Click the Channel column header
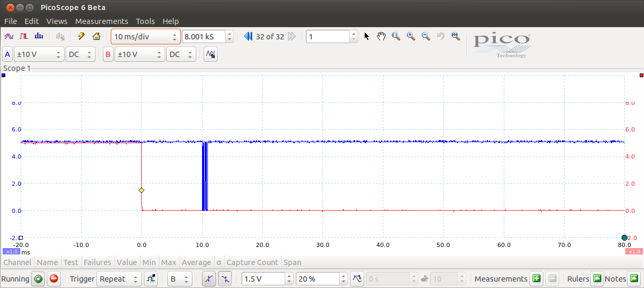Screen dimensions: 644x288 click(18, 262)
